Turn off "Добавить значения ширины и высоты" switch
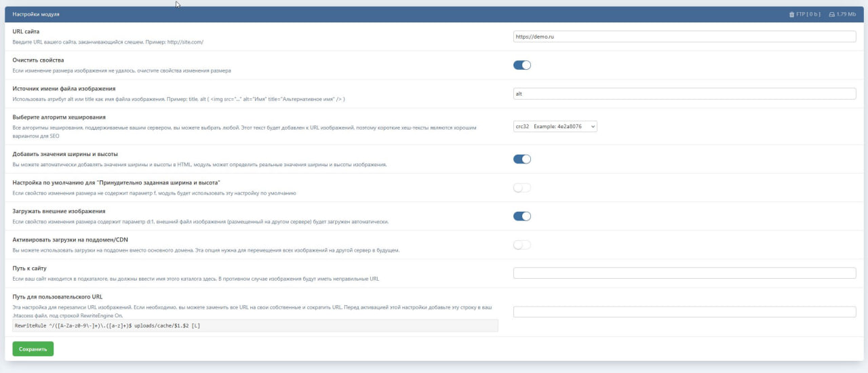The height and width of the screenshot is (373, 868). point(521,159)
